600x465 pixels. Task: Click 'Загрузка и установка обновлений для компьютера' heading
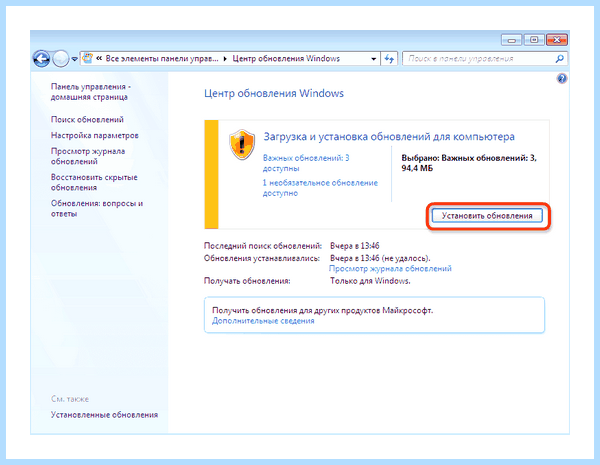tap(389, 137)
